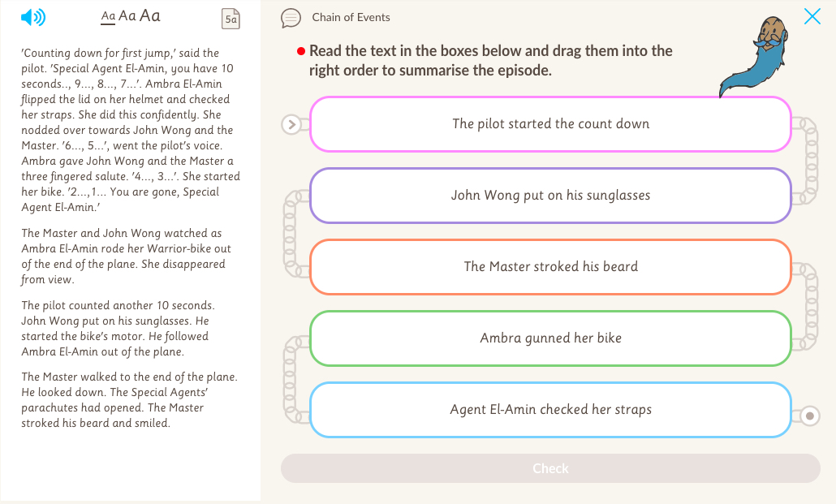This screenshot has width=836, height=504.
Task: Select 'The pilot started the count down' box
Action: (x=550, y=124)
